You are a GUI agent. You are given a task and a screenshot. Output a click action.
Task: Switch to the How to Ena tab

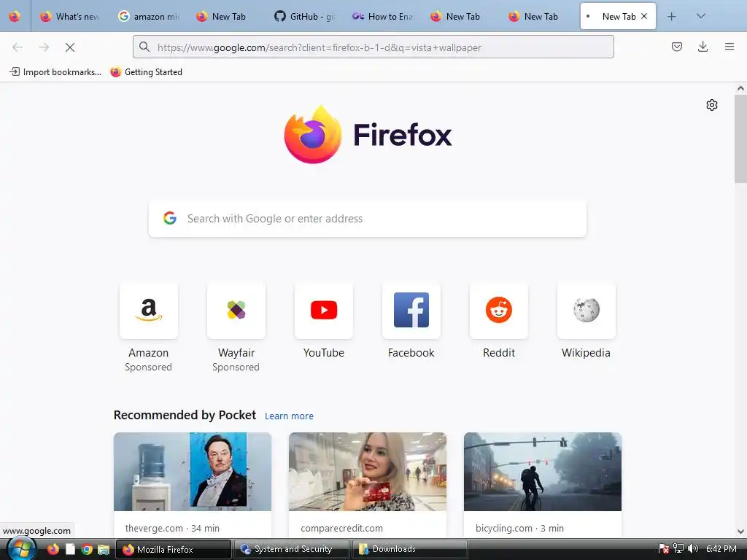coord(383,16)
